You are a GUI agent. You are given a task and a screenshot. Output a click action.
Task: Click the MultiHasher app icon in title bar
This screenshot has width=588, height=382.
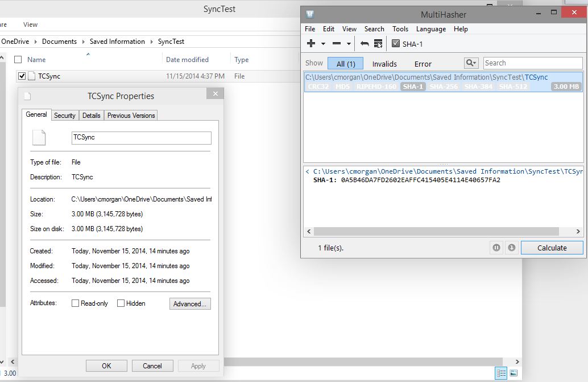[x=310, y=14]
